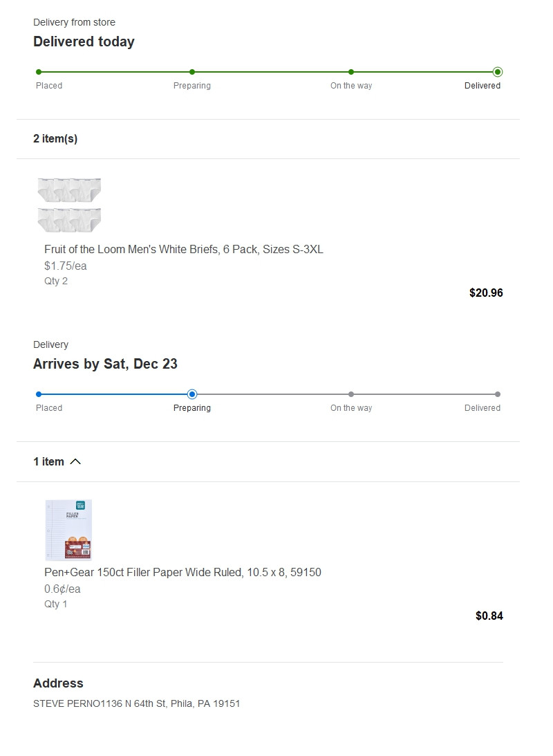Image resolution: width=553 pixels, height=756 pixels.
Task: Click the 1 item heading text
Action: (x=48, y=461)
